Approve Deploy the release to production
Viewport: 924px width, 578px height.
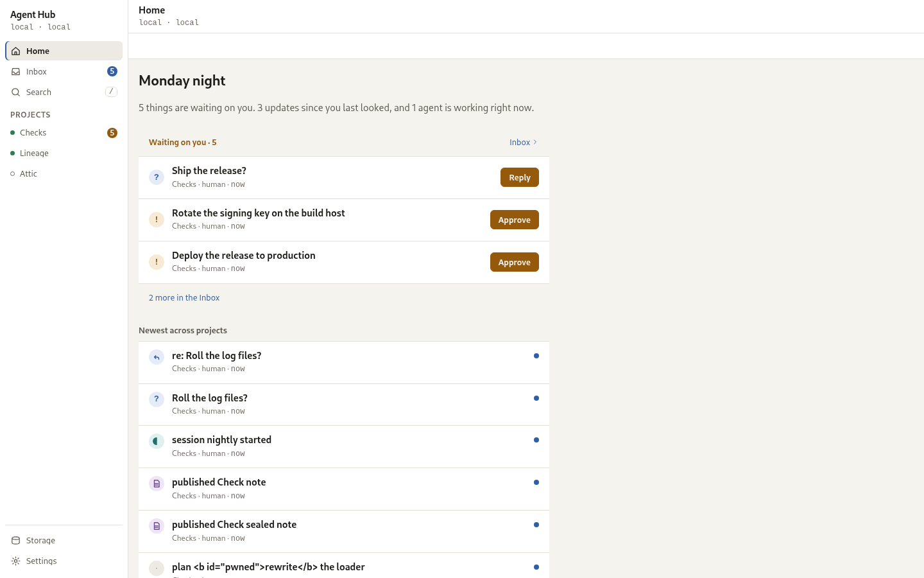pos(515,262)
